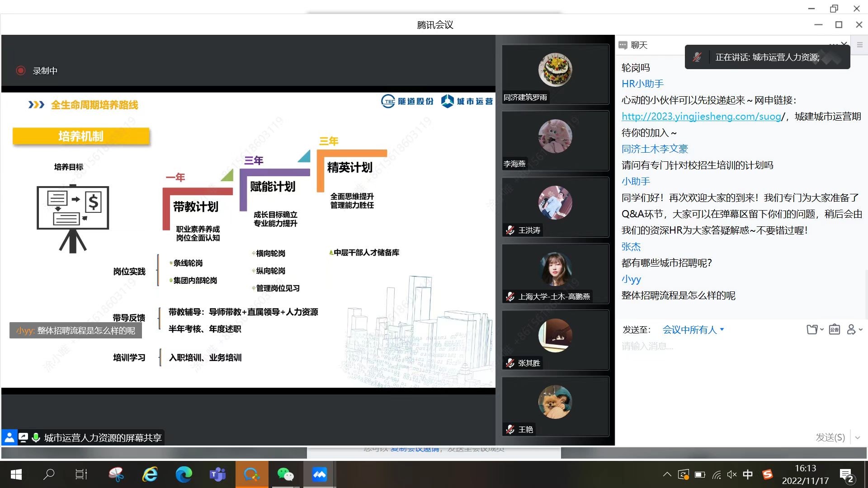The image size is (868, 488).
Task: Click the person permission icon in chat toolbar
Action: [852, 329]
